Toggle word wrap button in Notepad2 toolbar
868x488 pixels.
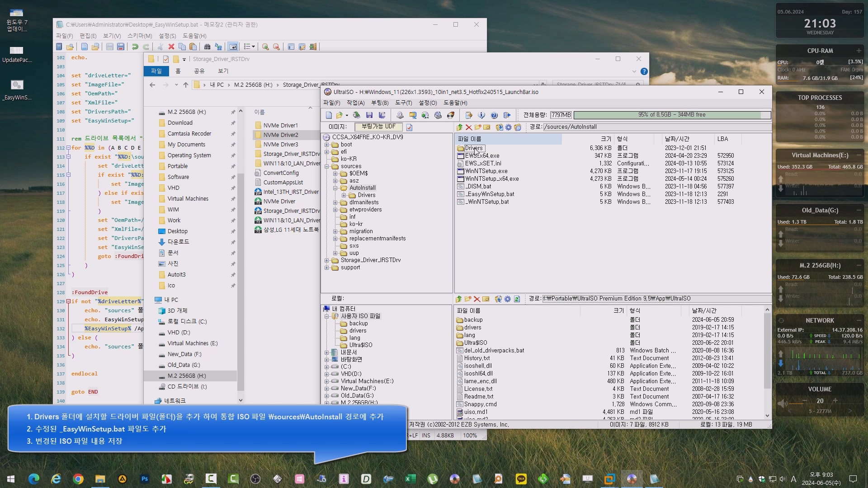(233, 47)
